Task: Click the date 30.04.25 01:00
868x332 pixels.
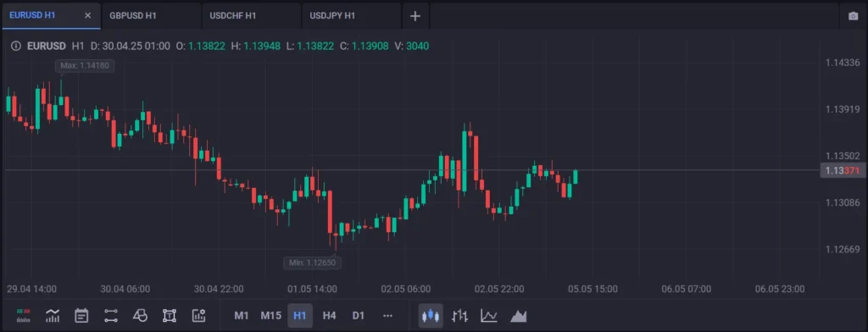Action: point(136,46)
